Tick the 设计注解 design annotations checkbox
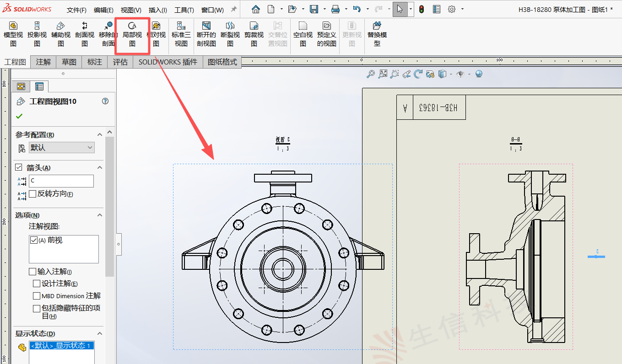 click(x=37, y=284)
